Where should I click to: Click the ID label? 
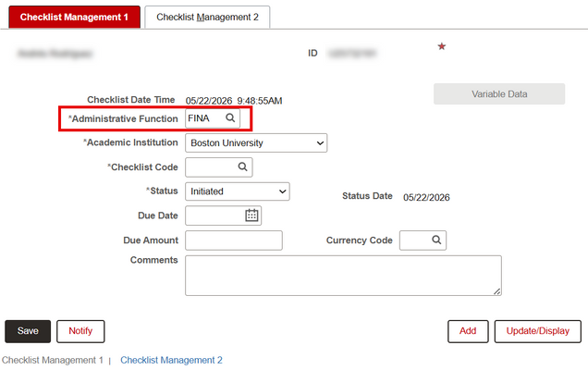coord(312,54)
